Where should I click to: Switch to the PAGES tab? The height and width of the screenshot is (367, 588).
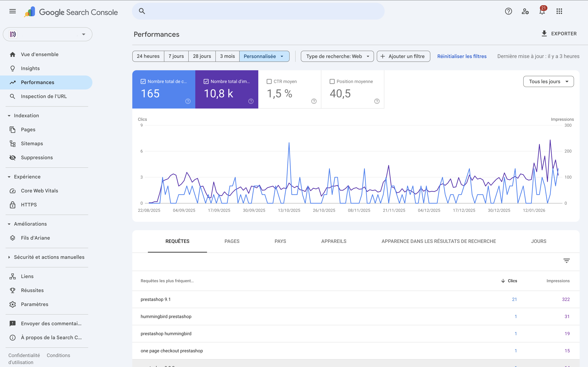point(232,241)
